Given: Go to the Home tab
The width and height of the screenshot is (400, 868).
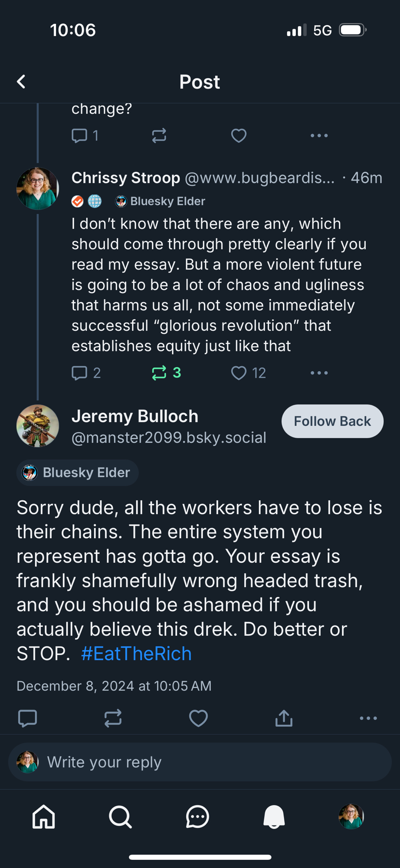Looking at the screenshot, I should tap(44, 817).
